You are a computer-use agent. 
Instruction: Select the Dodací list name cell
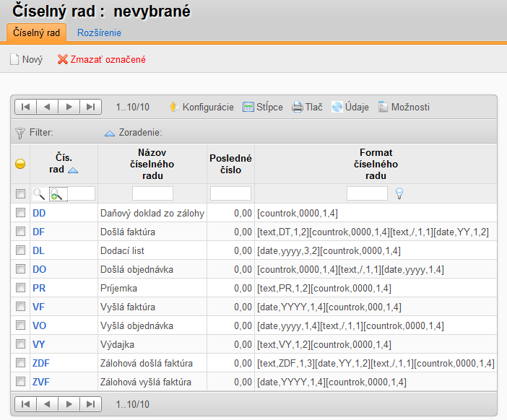coord(152,250)
